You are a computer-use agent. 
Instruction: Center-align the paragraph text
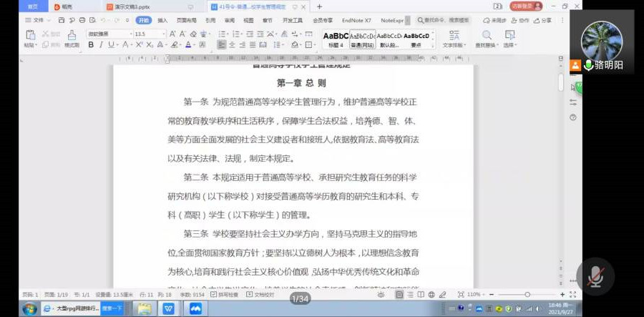(233, 44)
